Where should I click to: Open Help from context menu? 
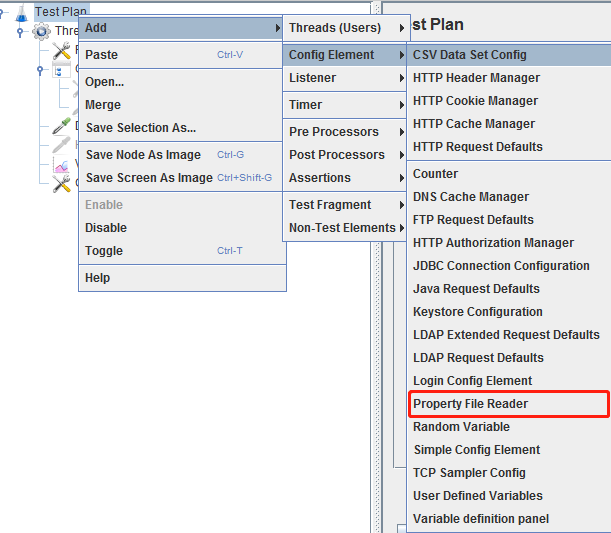[182, 278]
